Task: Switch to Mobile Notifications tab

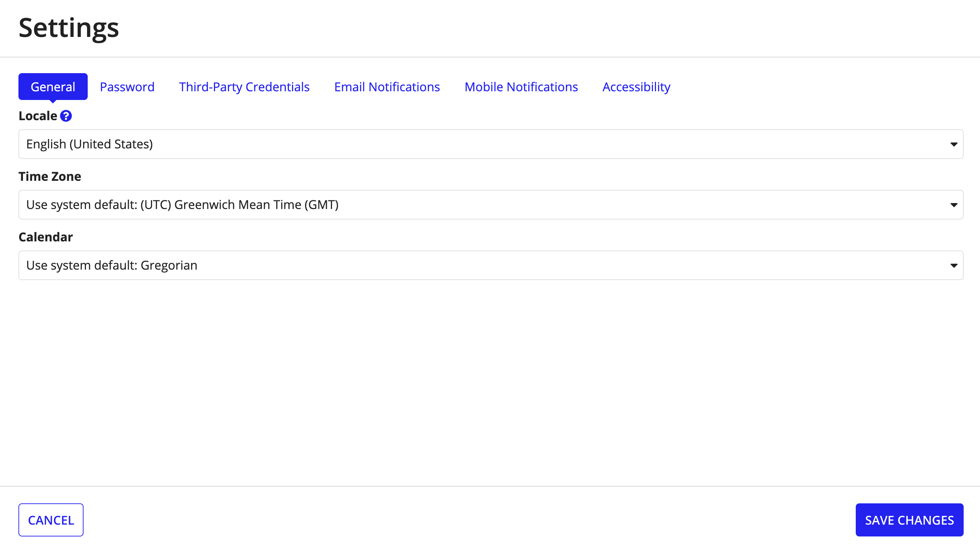Action: [x=521, y=86]
